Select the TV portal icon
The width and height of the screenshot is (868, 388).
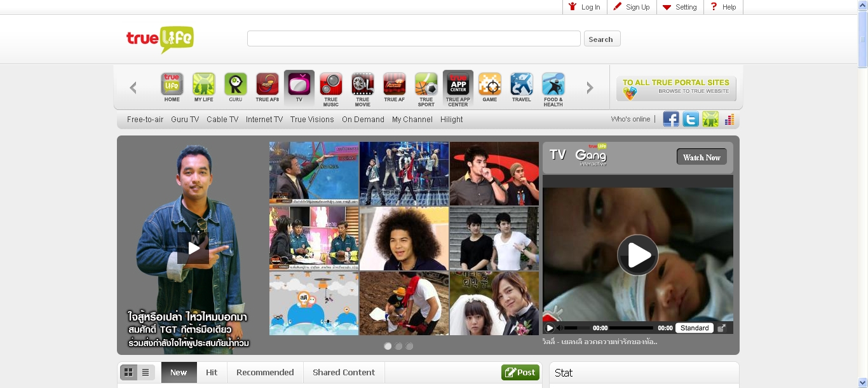pos(299,87)
